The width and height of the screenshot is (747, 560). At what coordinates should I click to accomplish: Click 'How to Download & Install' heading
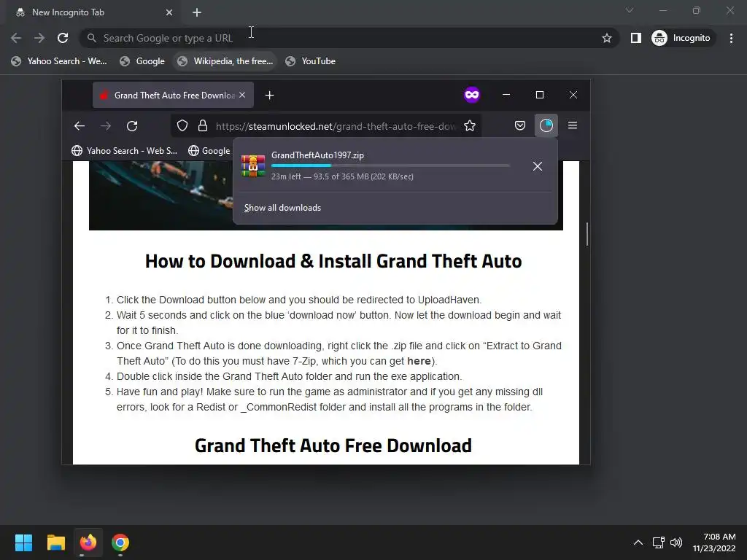[333, 261]
